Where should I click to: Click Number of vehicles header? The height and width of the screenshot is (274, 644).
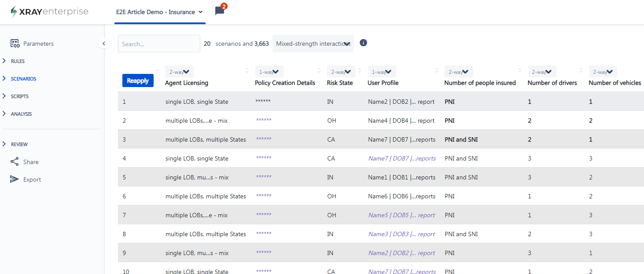(615, 83)
